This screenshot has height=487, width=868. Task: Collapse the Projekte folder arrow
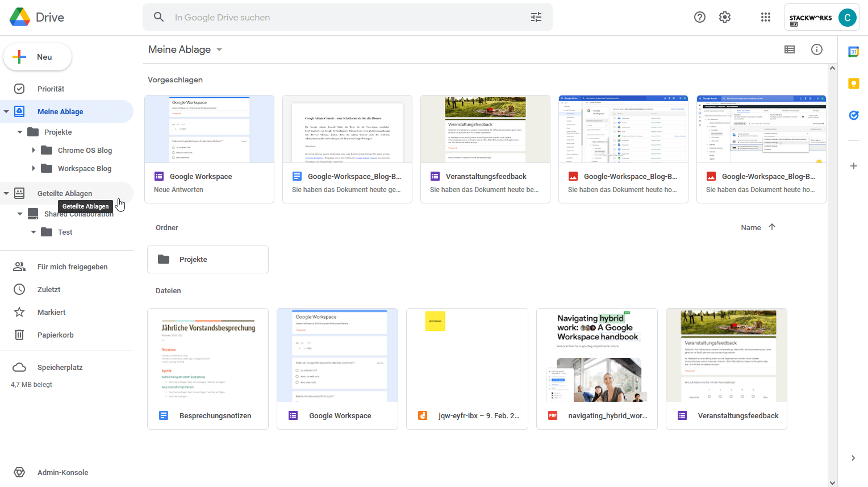(x=20, y=132)
